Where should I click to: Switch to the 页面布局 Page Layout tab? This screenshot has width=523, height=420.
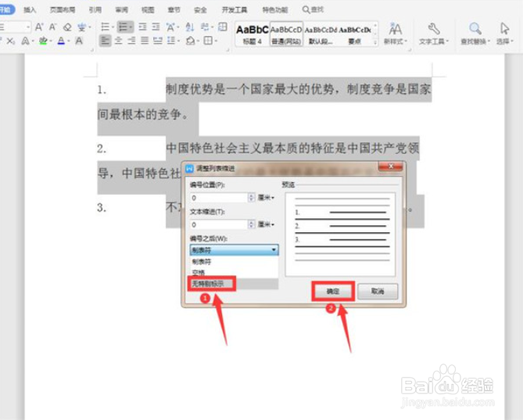pos(63,9)
